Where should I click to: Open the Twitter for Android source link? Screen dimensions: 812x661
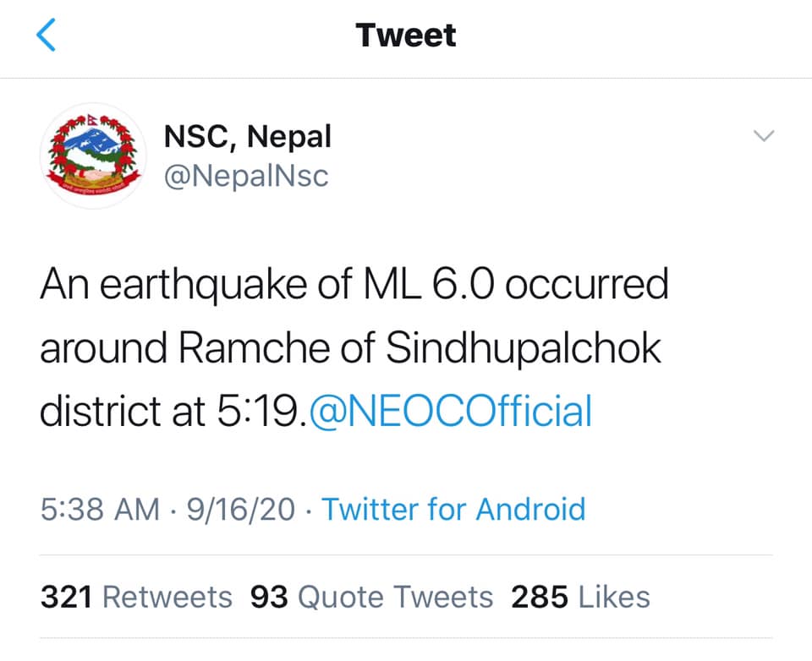453,509
